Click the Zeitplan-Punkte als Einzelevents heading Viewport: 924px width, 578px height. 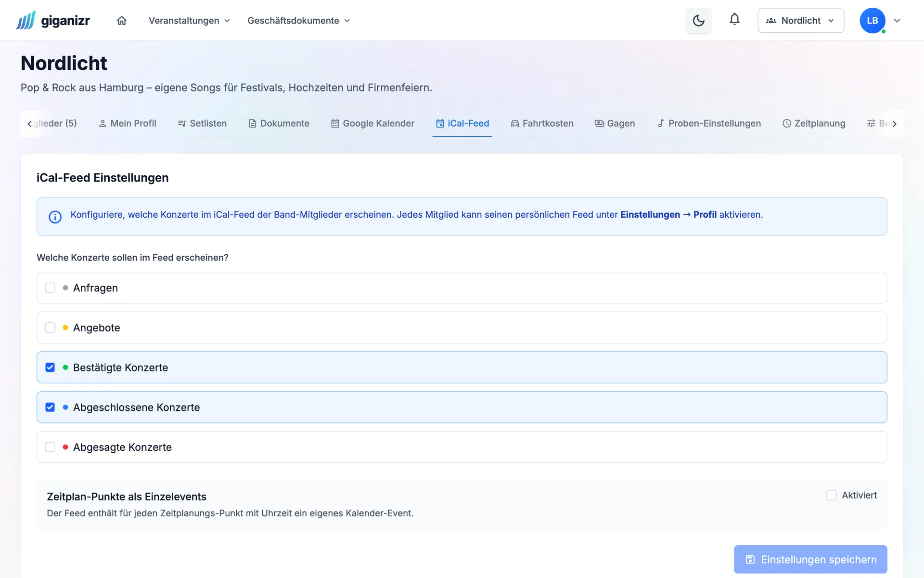127,497
